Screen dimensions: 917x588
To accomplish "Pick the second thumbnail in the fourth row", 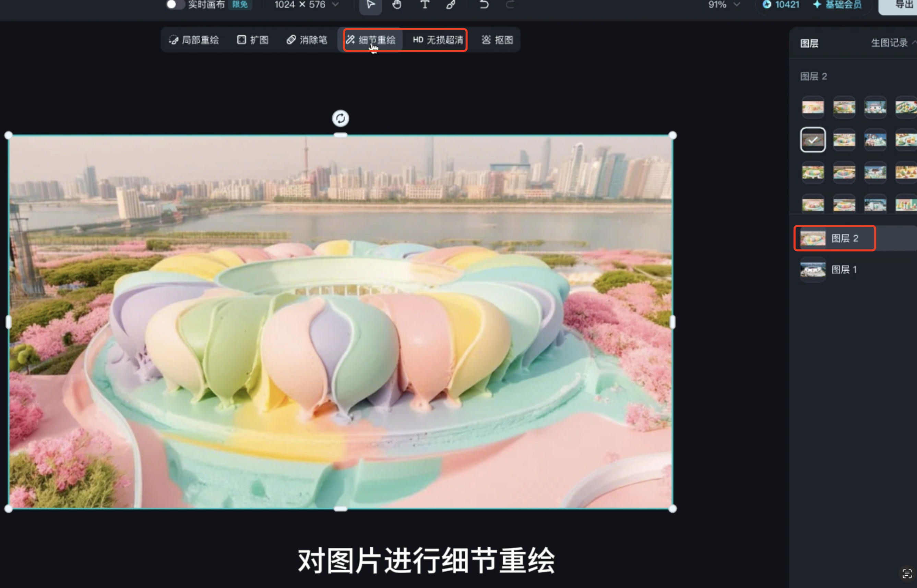I will click(844, 204).
